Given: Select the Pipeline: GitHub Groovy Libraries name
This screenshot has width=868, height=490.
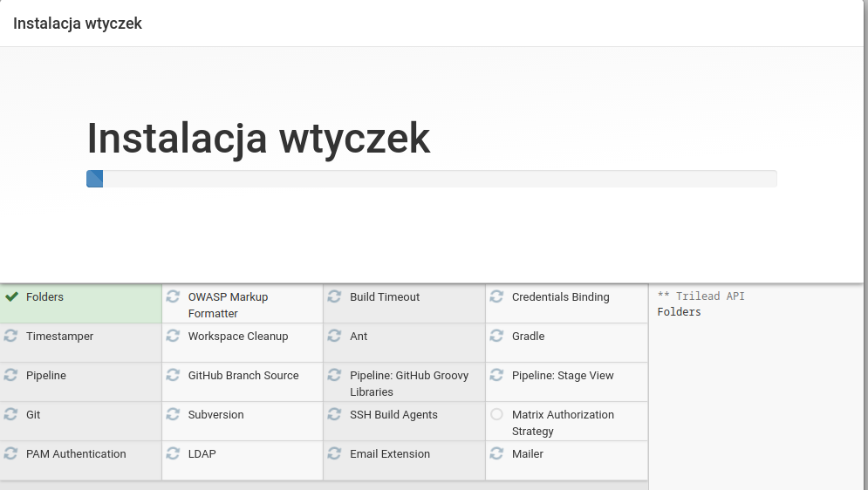Looking at the screenshot, I should [x=409, y=384].
